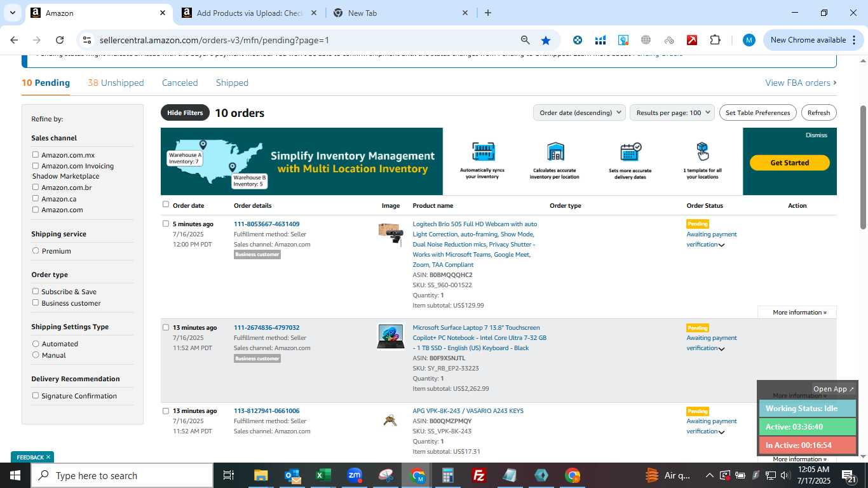The width and height of the screenshot is (868, 488).
Task: Select checkbox for order 111-2674836-4797032
Action: click(x=166, y=327)
